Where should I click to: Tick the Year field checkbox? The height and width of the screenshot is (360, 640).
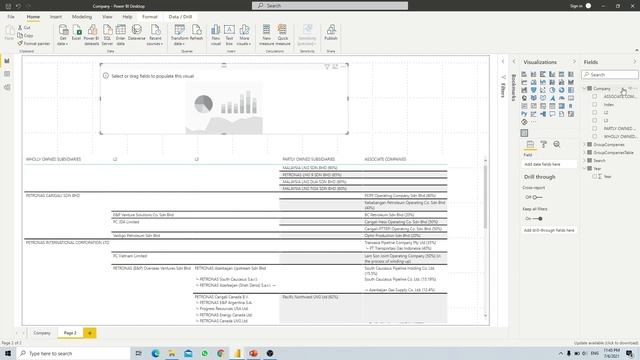click(x=595, y=176)
